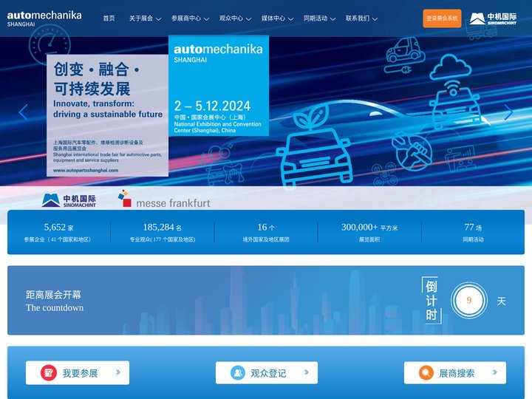
Task: Click the 倒计时 vertical label
Action: tap(432, 300)
